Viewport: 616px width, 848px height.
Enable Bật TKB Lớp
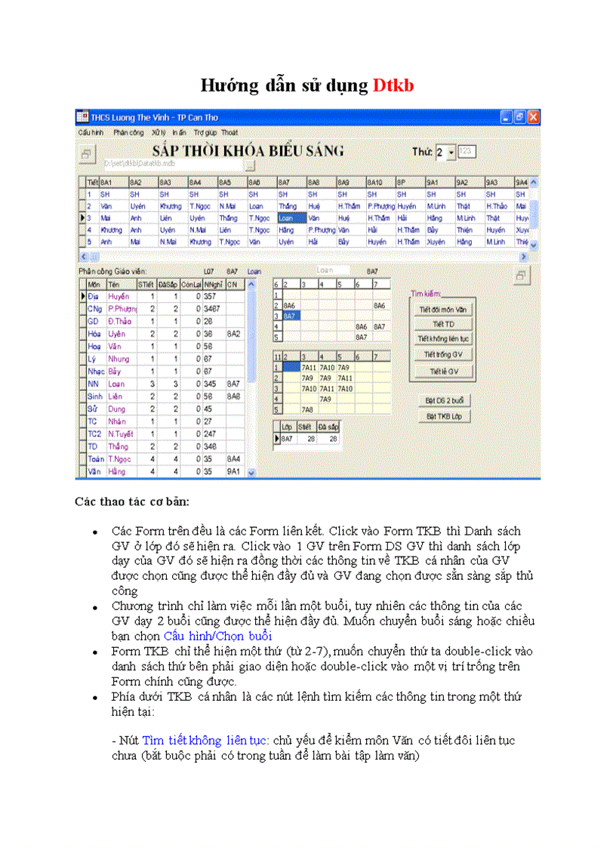(444, 417)
